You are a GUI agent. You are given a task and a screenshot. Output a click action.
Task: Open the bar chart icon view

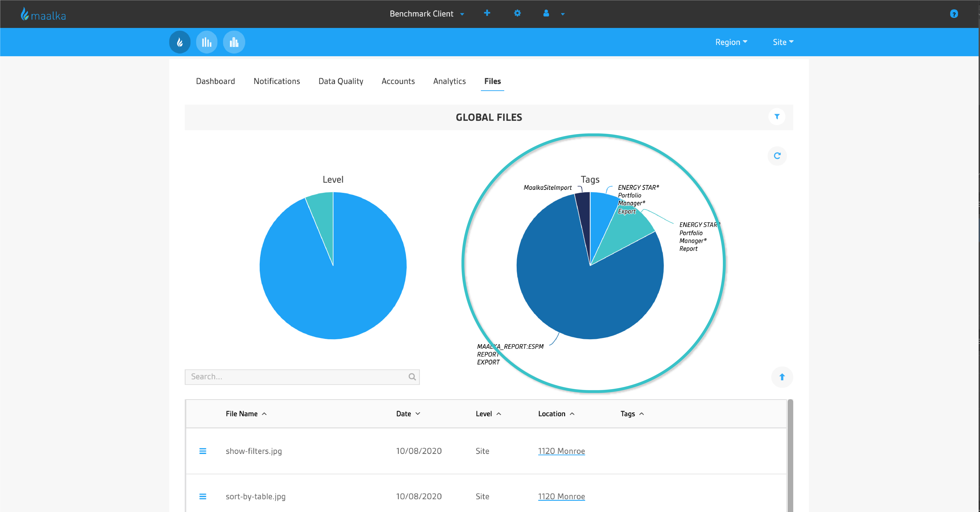click(x=207, y=42)
